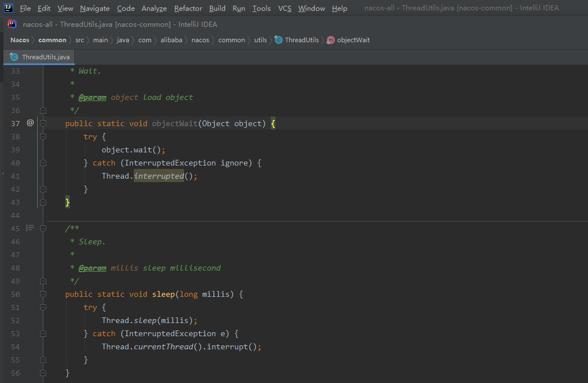Click the objectWait method breadcrumb
This screenshot has height=383, width=588.
pyautogui.click(x=353, y=40)
